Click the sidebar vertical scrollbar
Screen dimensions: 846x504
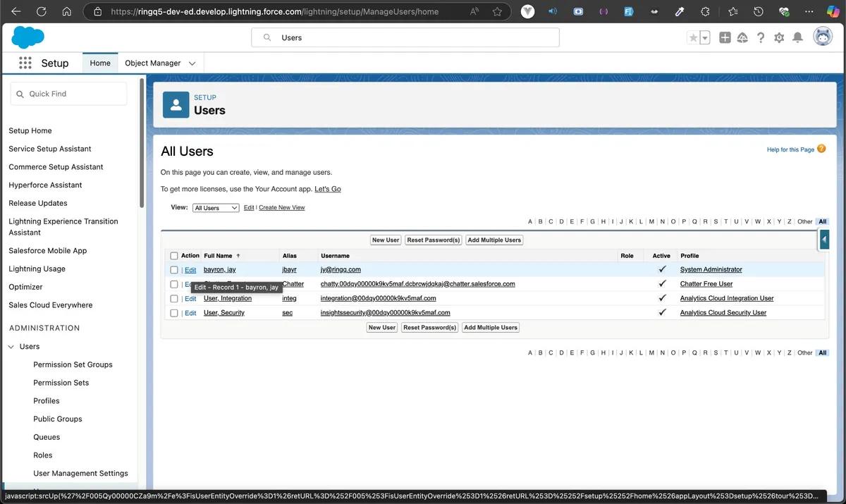(x=142, y=142)
